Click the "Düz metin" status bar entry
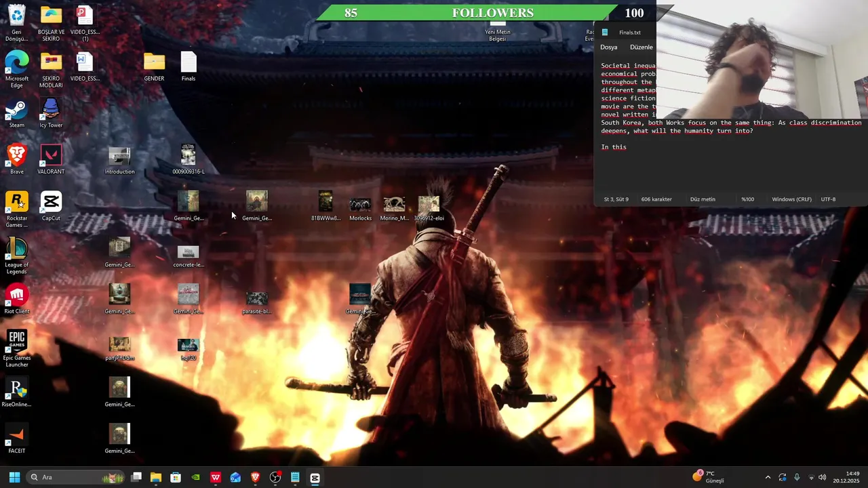 pos(703,199)
